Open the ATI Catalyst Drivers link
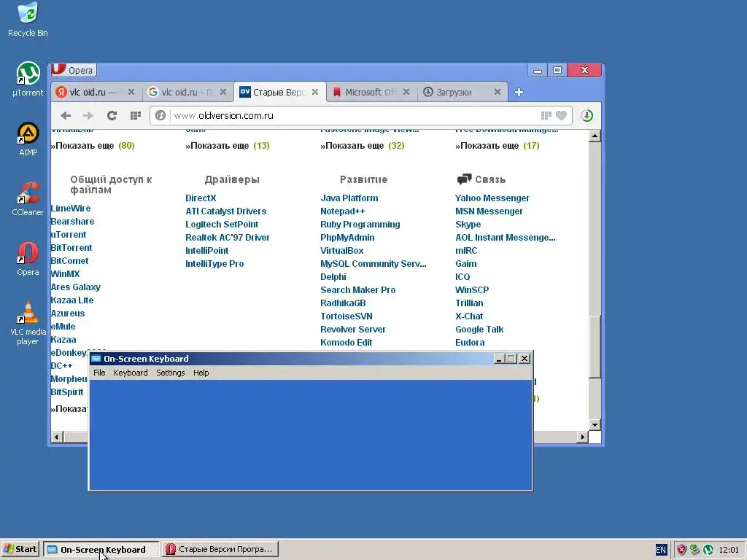The image size is (747, 560). point(226,211)
